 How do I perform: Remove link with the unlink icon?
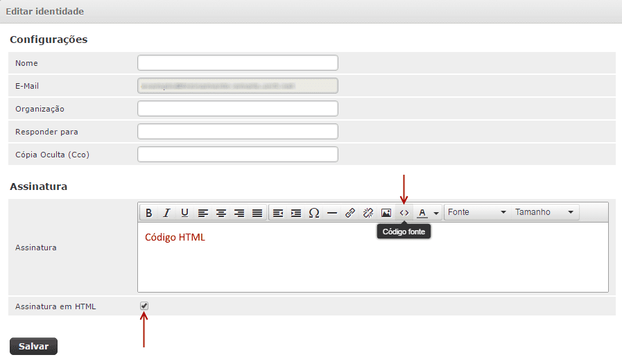coord(368,213)
